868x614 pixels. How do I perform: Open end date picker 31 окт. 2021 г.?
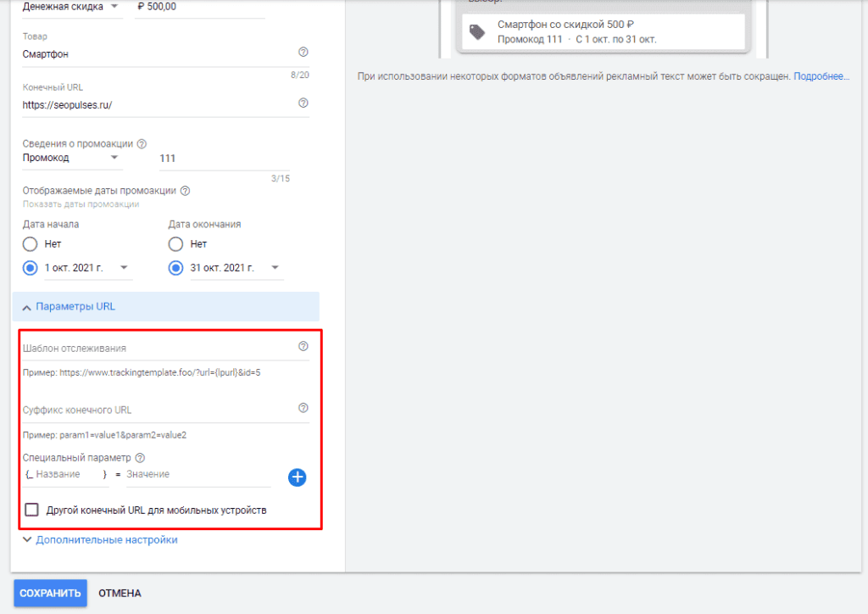[237, 268]
